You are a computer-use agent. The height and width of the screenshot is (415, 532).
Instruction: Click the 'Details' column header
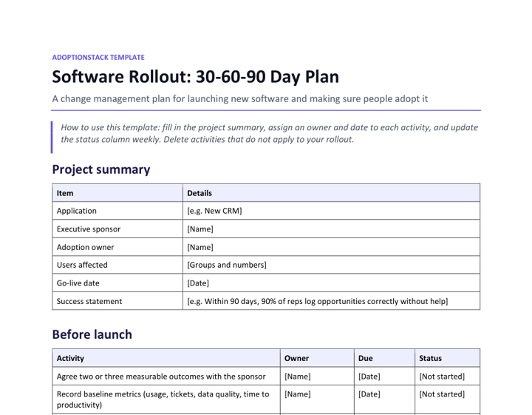332,193
